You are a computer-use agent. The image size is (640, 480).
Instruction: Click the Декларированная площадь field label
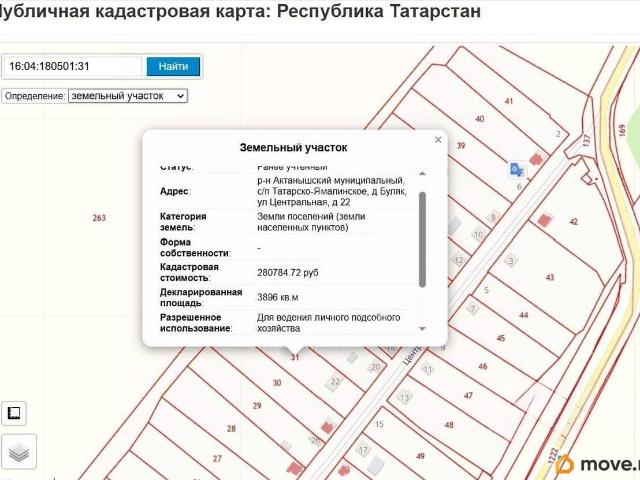coord(201,298)
